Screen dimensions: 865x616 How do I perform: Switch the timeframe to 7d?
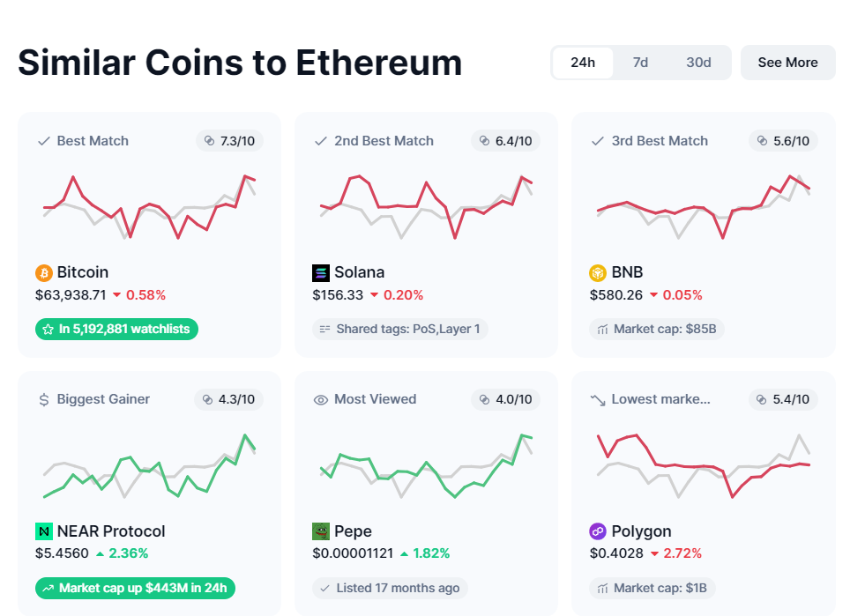coord(640,63)
